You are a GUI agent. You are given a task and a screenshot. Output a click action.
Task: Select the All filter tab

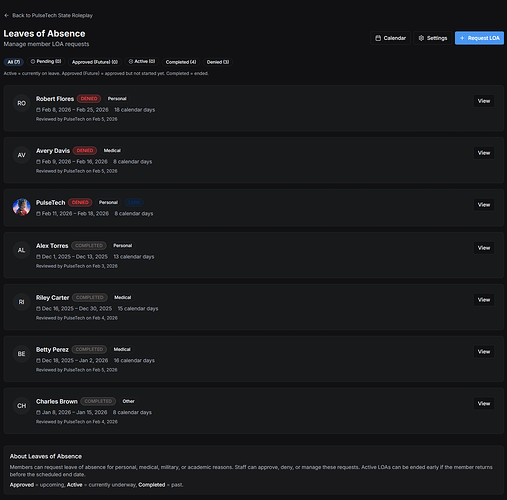(14, 62)
